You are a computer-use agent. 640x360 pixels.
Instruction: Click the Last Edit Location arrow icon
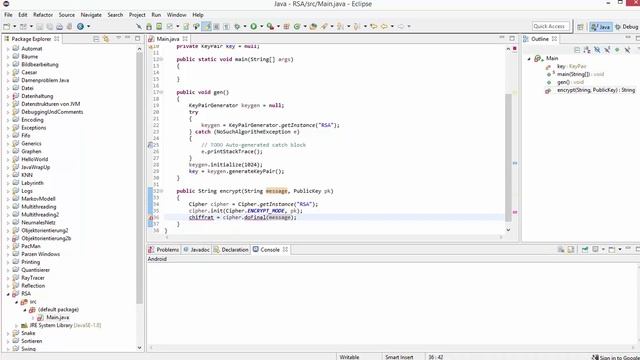point(373,27)
